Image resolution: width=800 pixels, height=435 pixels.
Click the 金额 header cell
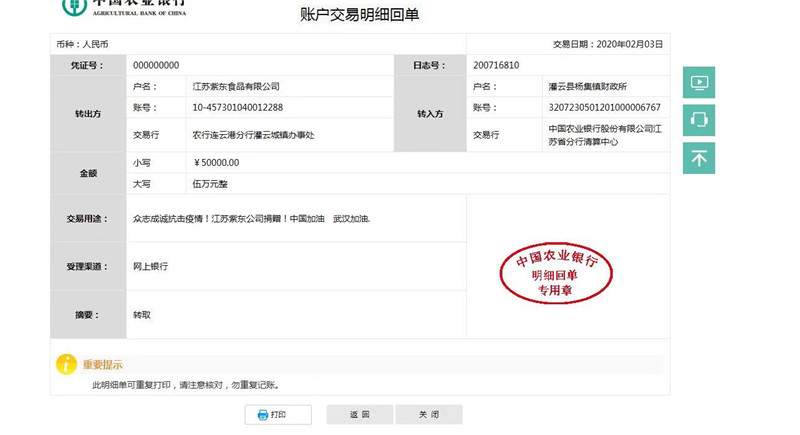(88, 173)
